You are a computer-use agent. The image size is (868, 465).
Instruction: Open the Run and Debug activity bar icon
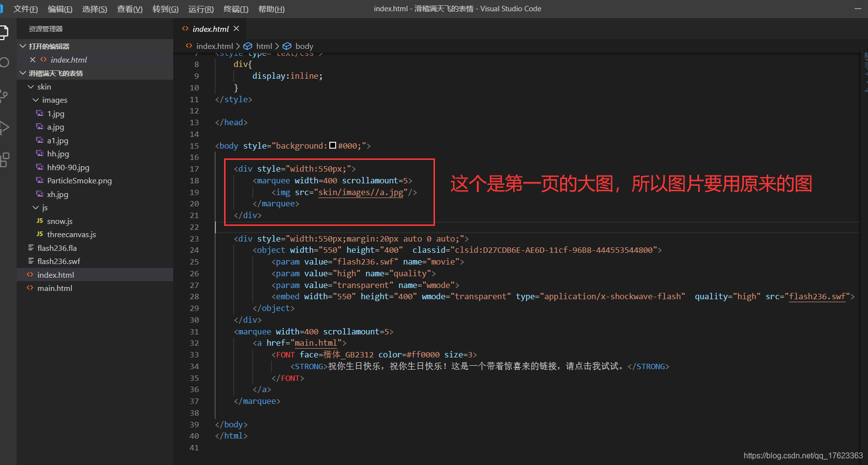pos(4,128)
